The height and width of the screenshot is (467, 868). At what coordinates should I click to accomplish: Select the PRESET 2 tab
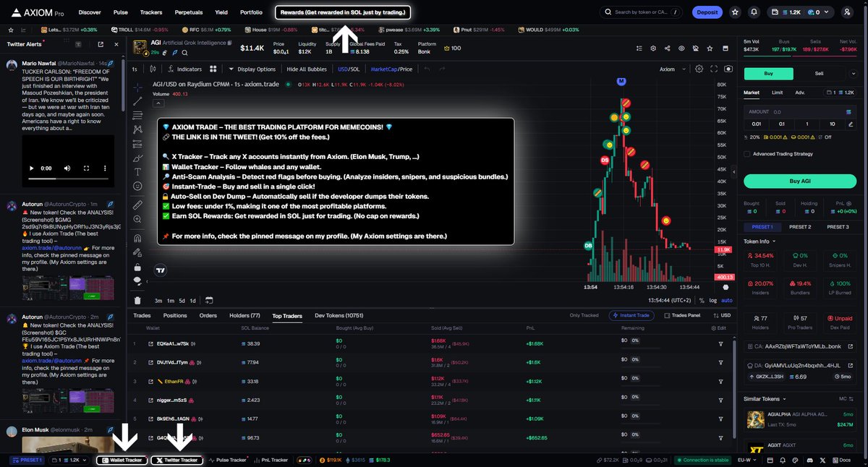coord(800,227)
